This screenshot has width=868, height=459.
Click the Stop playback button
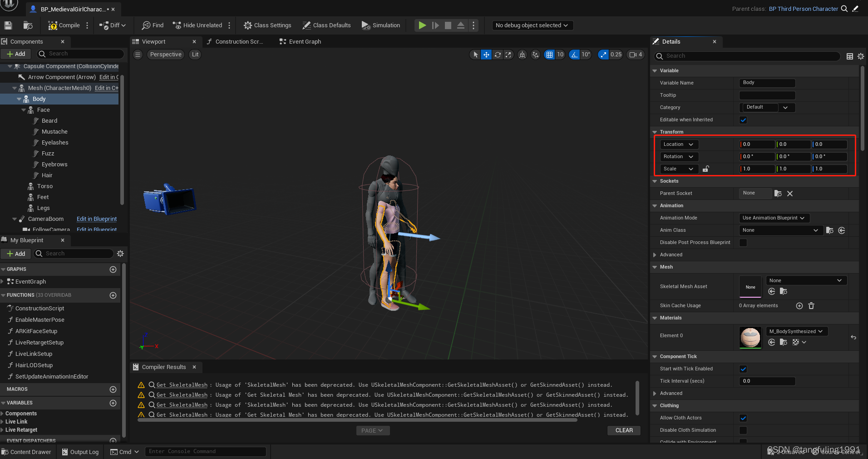448,25
